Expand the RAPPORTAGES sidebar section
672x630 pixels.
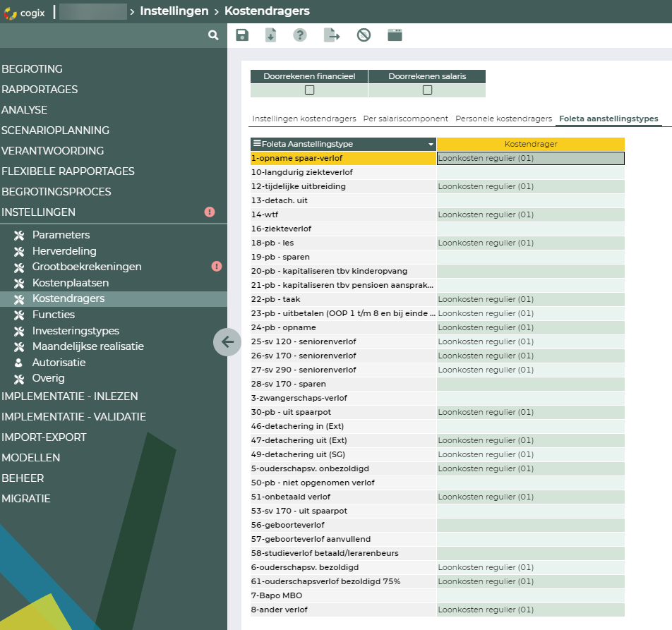pyautogui.click(x=40, y=90)
